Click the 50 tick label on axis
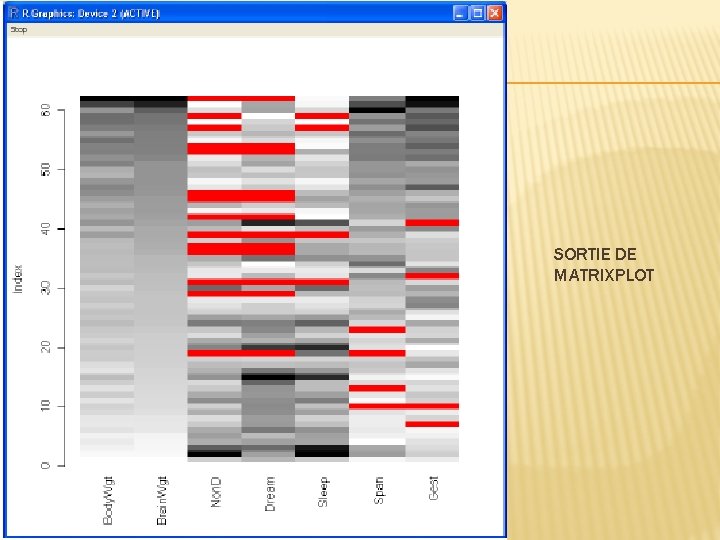Viewport: 720px width, 540px height. click(45, 169)
